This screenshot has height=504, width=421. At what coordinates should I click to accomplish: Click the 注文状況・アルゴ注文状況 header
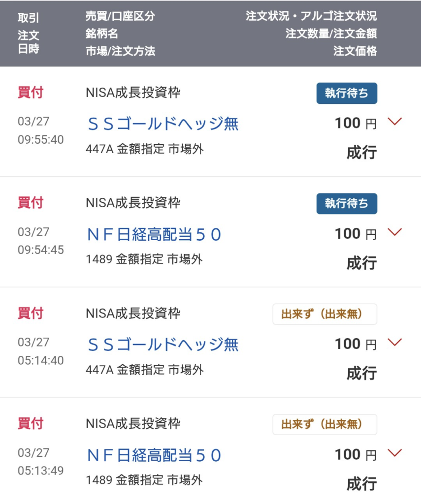(x=311, y=16)
